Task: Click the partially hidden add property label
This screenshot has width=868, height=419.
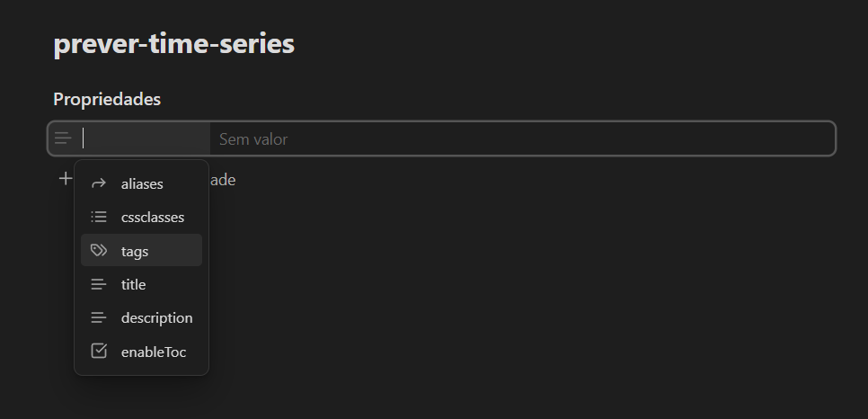Action: [223, 180]
